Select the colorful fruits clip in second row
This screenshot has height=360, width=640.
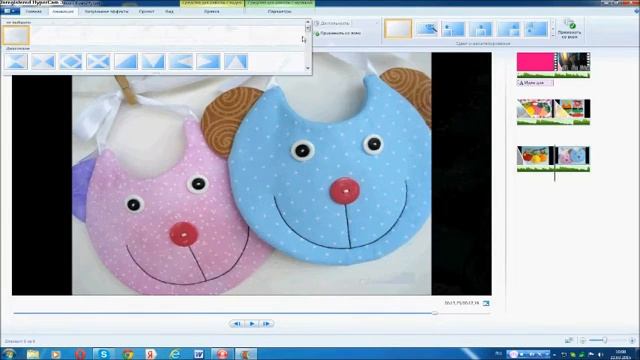(535, 109)
